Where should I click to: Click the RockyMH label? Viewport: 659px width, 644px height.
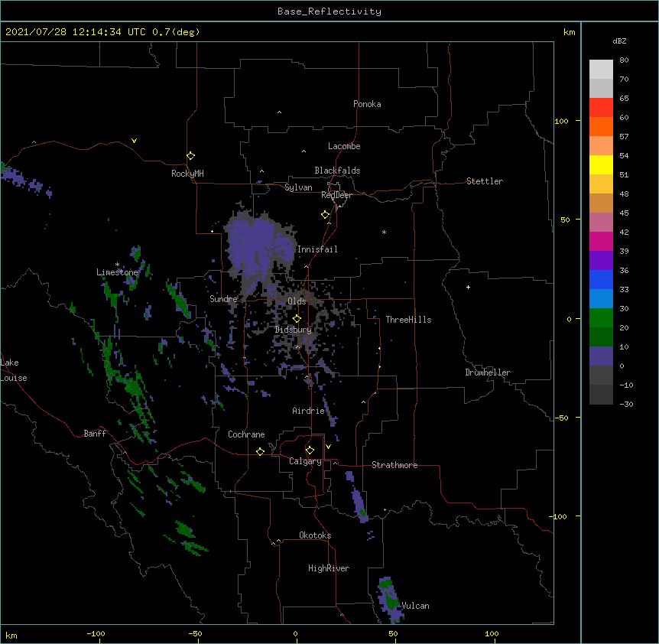coord(187,174)
